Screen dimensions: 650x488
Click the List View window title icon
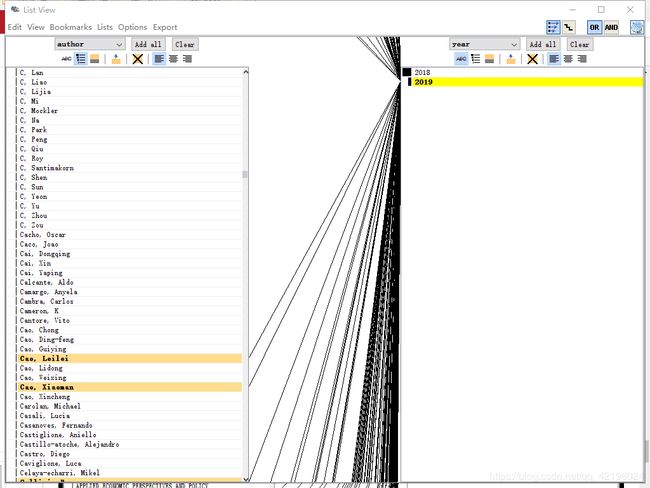(x=15, y=10)
